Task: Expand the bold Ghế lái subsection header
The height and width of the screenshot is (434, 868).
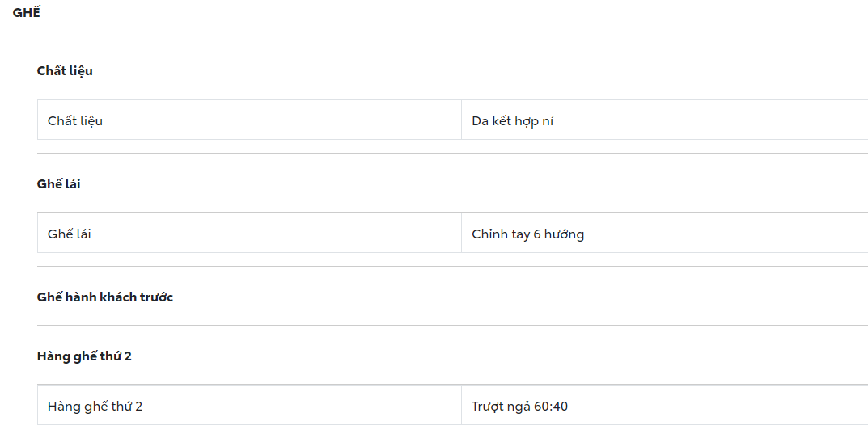Action: click(x=58, y=184)
